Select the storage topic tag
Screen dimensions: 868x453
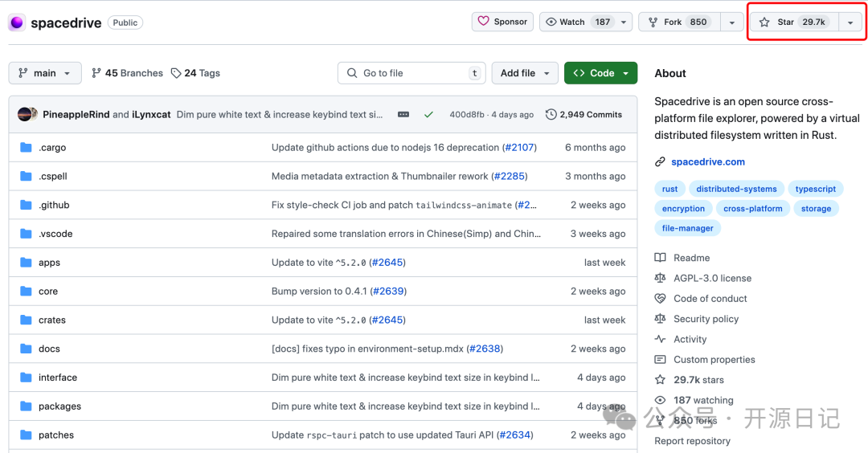point(816,209)
